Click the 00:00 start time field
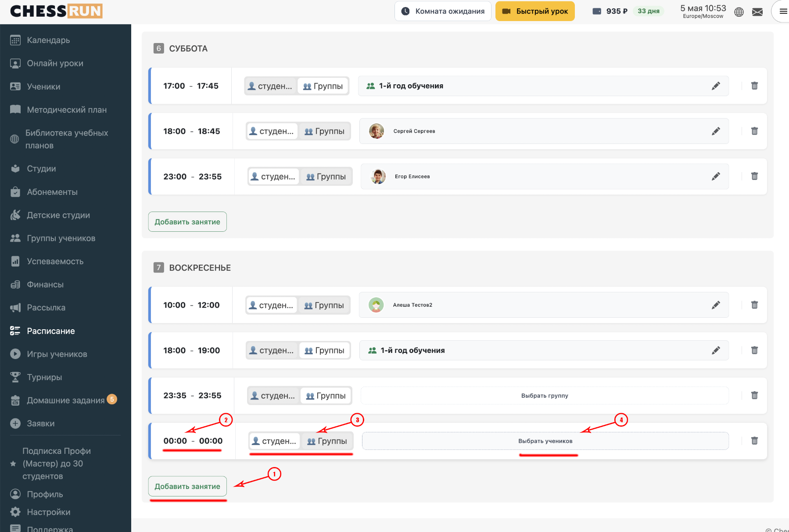This screenshot has width=789, height=532. (175, 441)
